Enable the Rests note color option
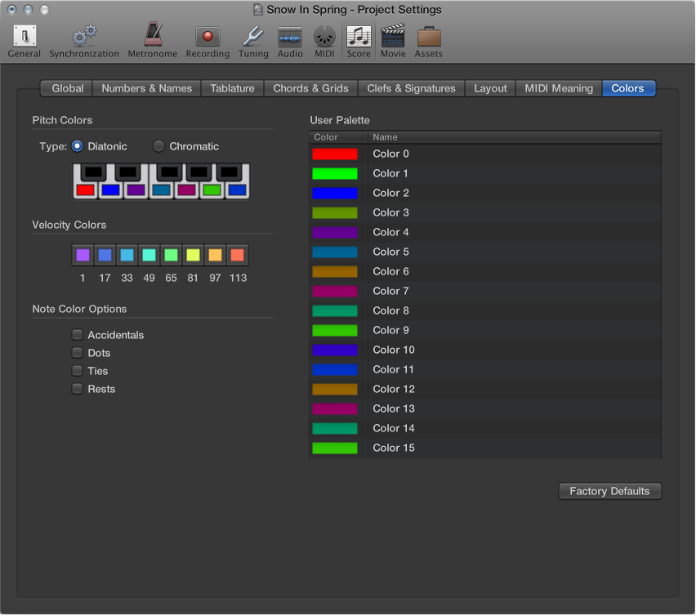Screen dimensions: 696x616 point(77,389)
